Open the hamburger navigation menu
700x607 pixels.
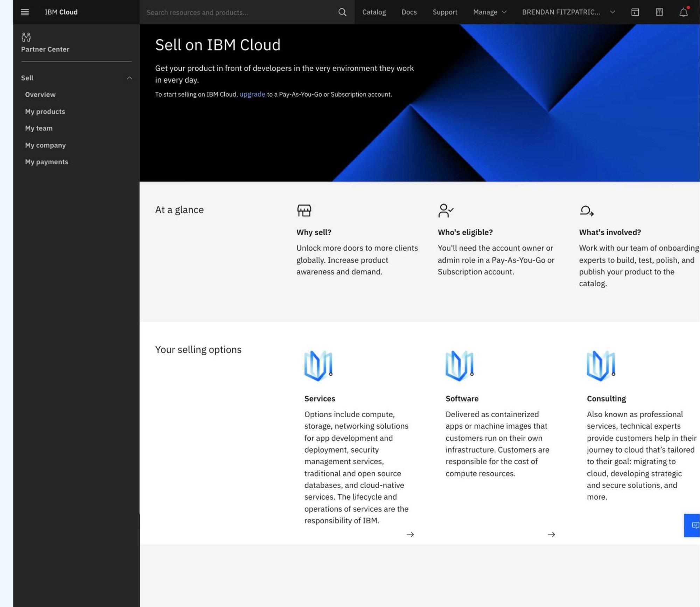(25, 12)
